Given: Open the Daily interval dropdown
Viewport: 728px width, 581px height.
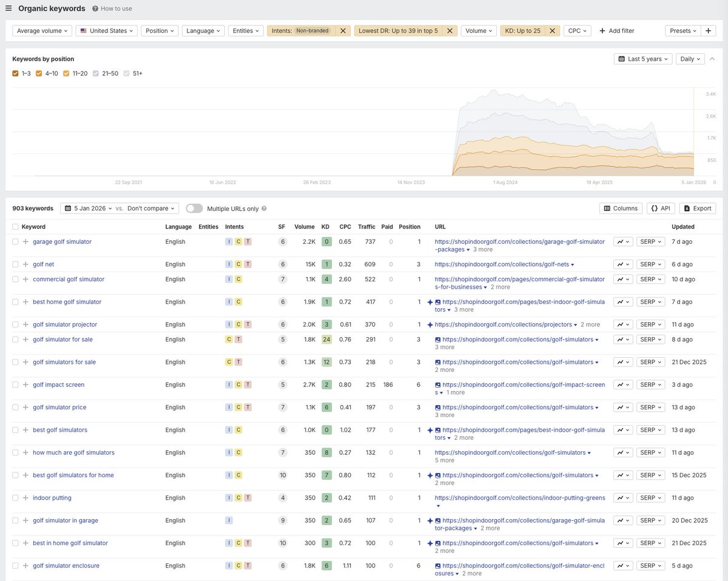Looking at the screenshot, I should coord(690,59).
